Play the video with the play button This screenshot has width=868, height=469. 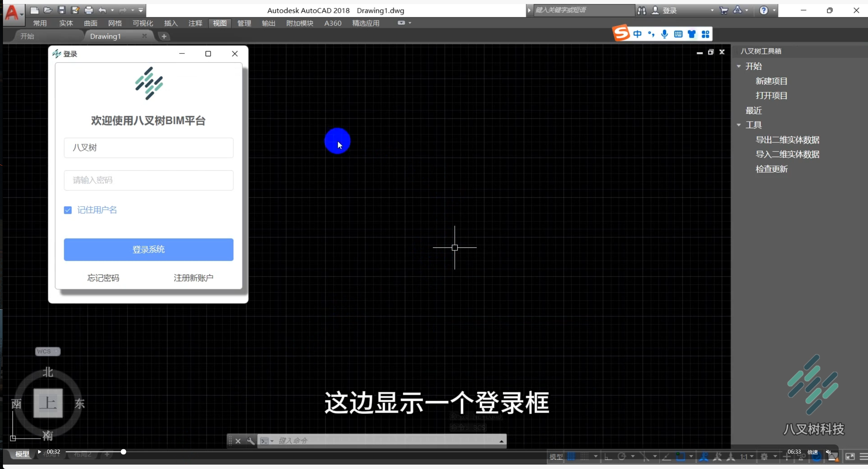(x=39, y=452)
